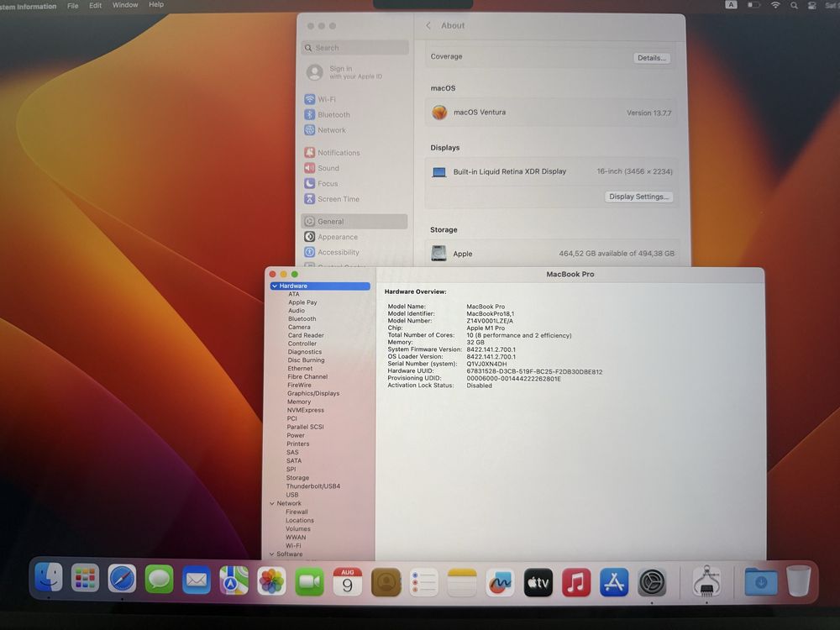Click the Display Settings button
Screen dimensions: 840x630
[x=638, y=197]
